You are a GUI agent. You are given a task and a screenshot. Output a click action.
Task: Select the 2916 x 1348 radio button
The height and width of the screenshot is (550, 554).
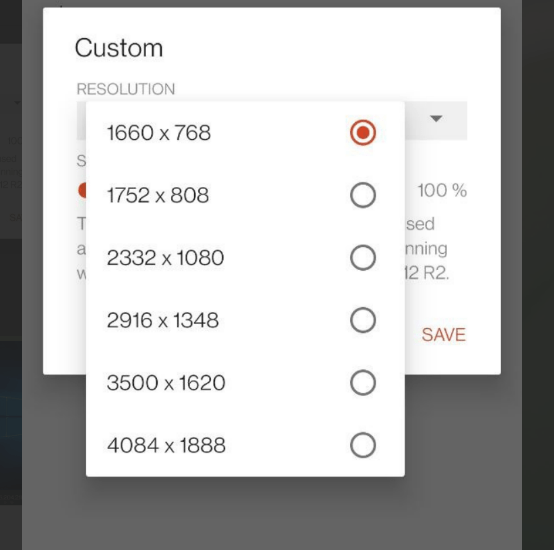coord(363,320)
